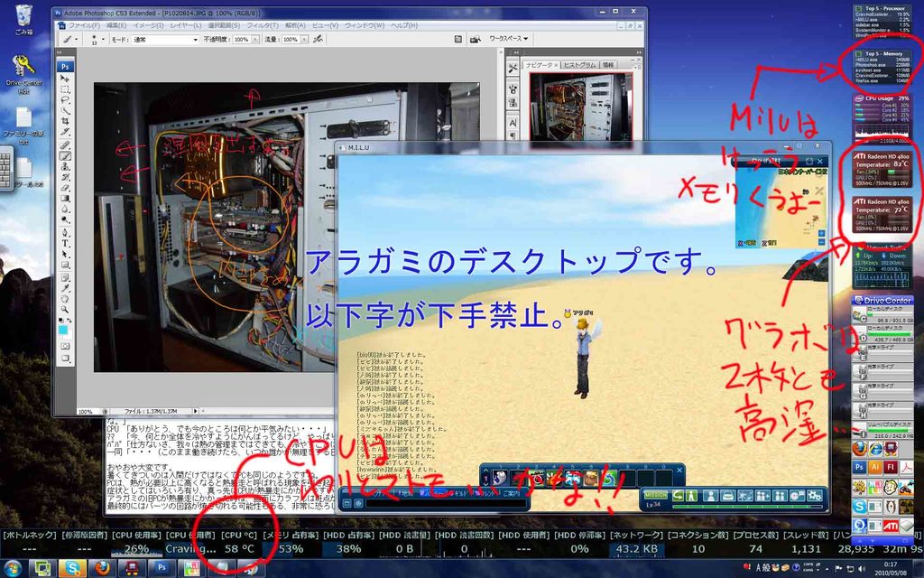
Task: Open the Filter menu in Photoshop
Action: click(263, 25)
